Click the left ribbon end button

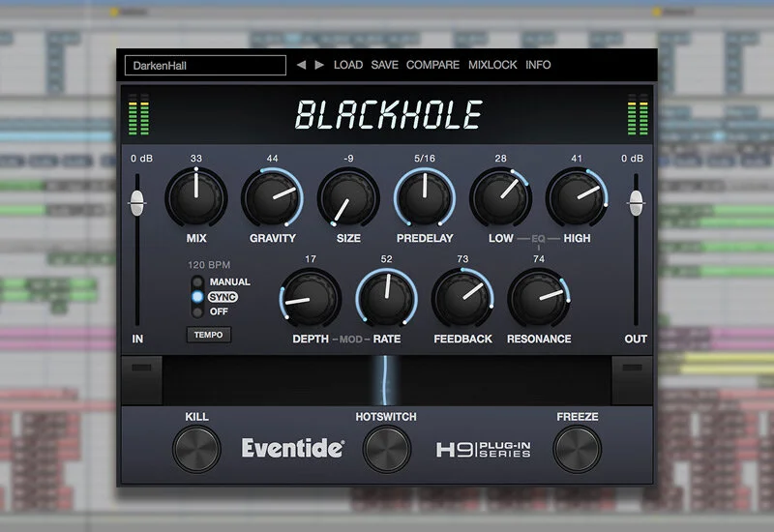coord(141,380)
